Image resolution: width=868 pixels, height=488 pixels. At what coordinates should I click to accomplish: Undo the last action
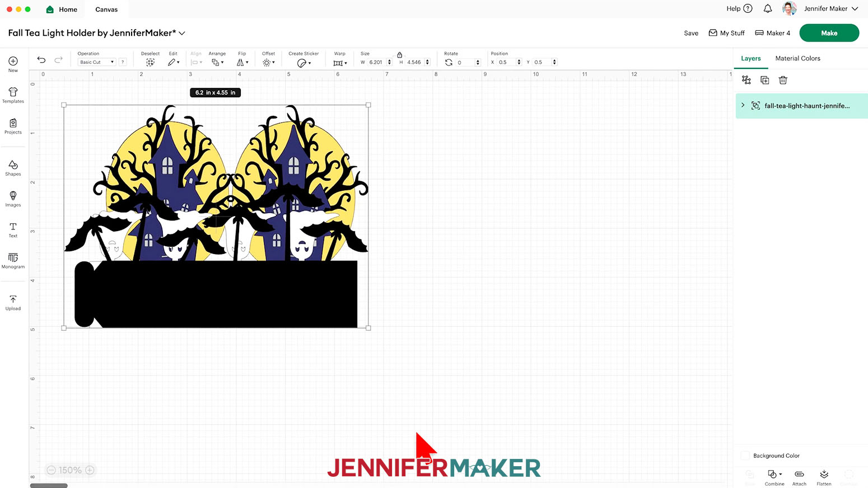point(41,60)
